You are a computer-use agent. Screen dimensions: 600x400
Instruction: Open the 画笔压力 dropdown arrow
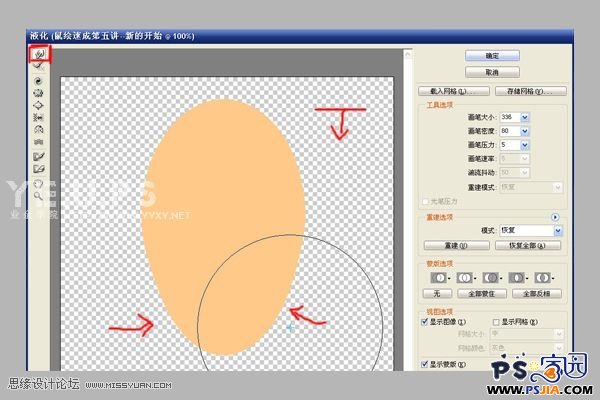tap(525, 145)
